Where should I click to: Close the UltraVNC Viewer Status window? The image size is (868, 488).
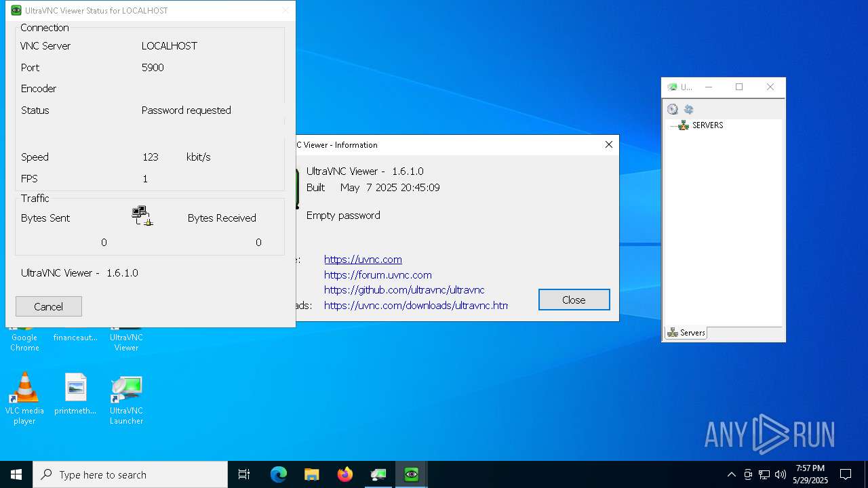click(285, 10)
